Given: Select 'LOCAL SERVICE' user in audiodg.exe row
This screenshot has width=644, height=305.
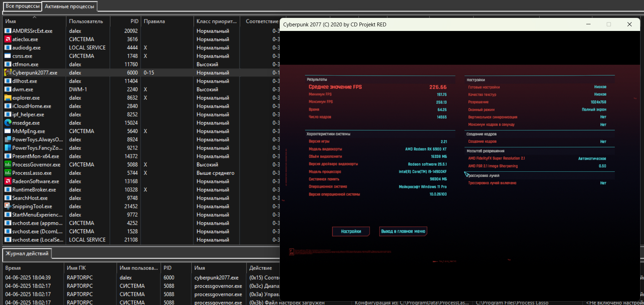Looking at the screenshot, I should coord(87,47).
